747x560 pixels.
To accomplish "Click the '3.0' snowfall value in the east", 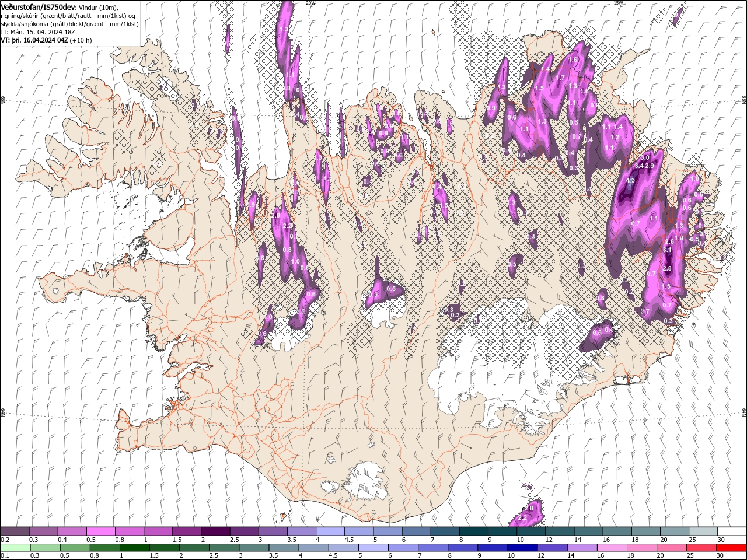I will [645, 158].
